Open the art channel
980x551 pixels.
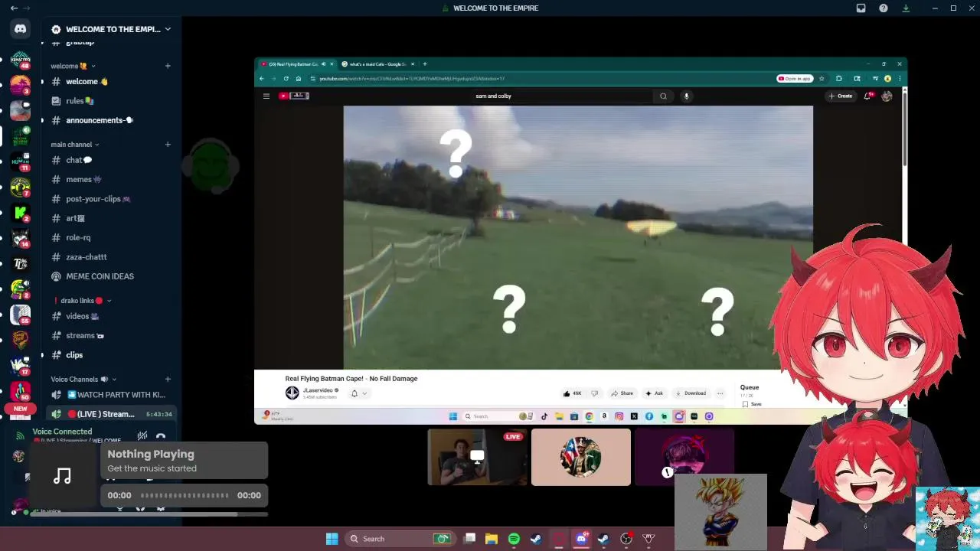pyautogui.click(x=111, y=218)
